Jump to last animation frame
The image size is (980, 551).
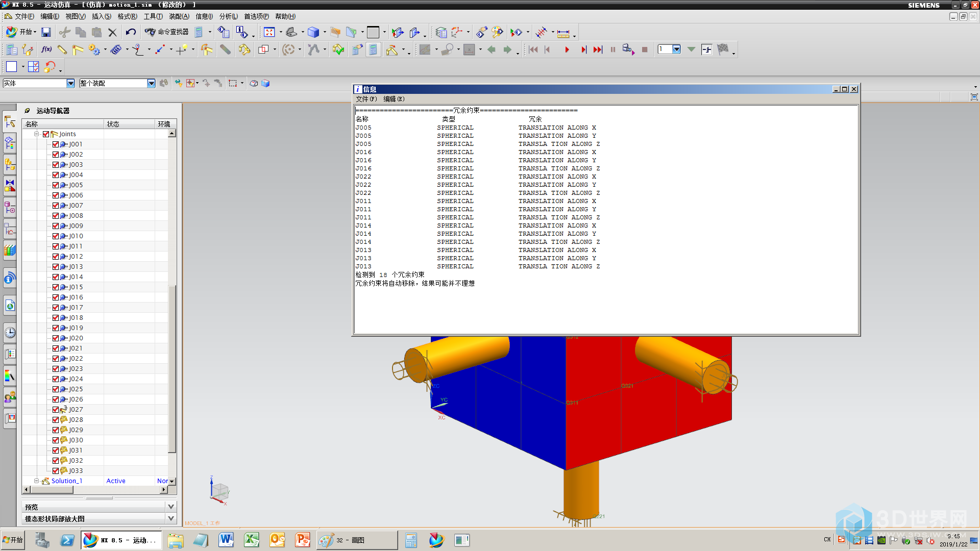598,49
